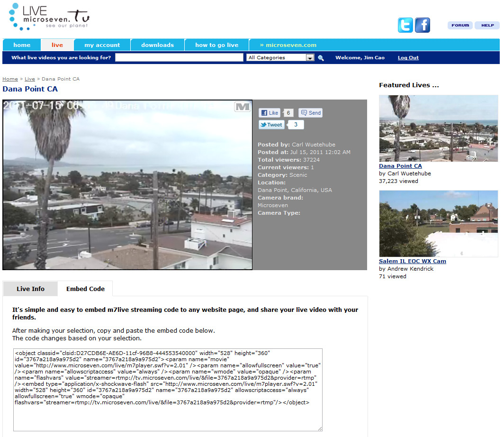Open the downloads menu tab

157,45
